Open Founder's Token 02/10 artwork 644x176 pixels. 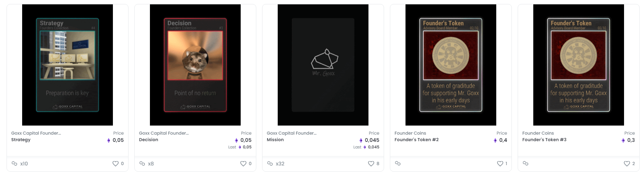coord(451,65)
